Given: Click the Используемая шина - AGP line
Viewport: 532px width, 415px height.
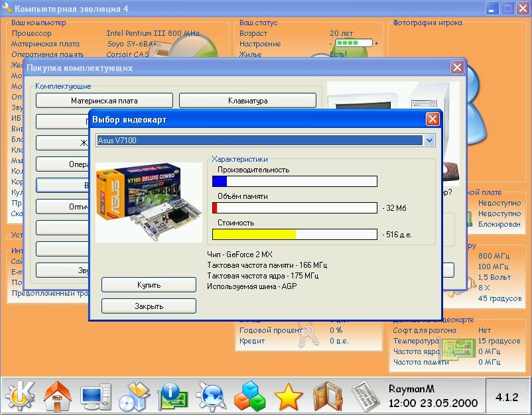Looking at the screenshot, I should pos(252,286).
